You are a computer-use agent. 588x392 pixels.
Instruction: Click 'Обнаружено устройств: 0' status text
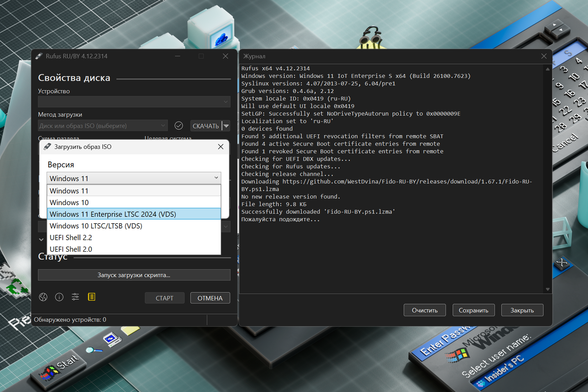(70, 319)
